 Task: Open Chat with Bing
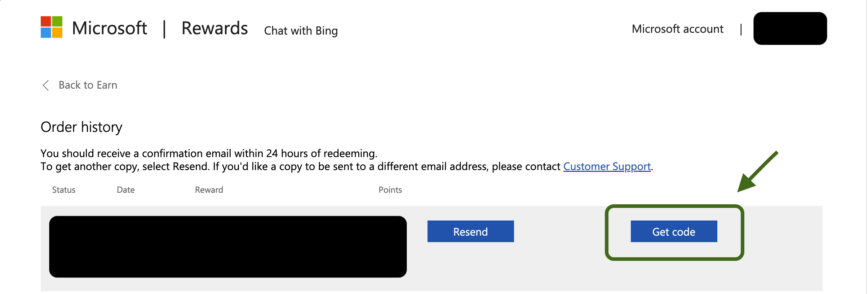301,31
